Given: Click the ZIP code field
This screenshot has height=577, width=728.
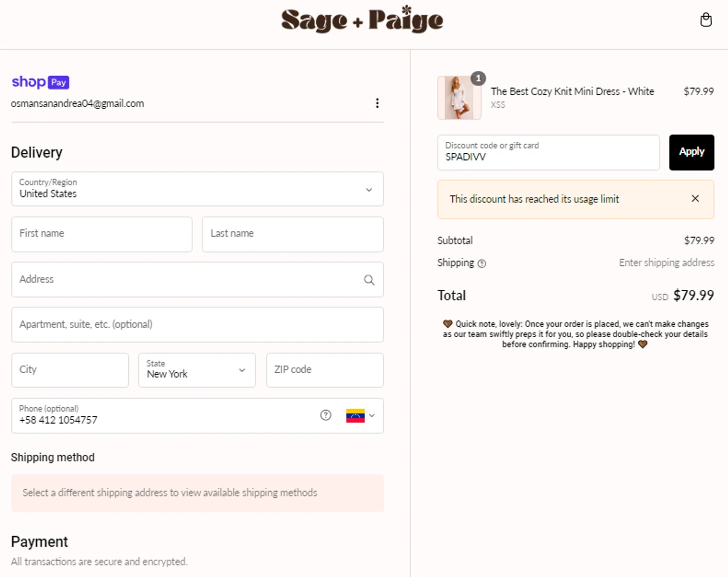Looking at the screenshot, I should (325, 370).
